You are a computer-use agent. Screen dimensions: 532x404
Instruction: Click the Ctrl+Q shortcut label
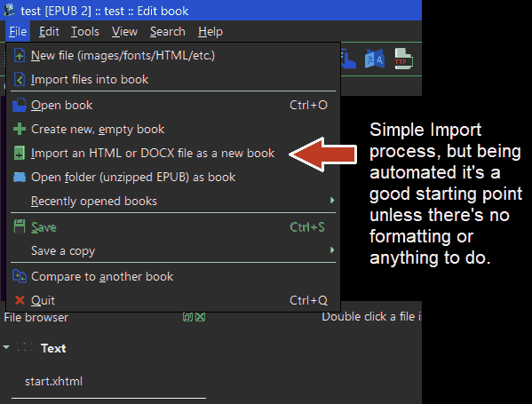pos(308,300)
